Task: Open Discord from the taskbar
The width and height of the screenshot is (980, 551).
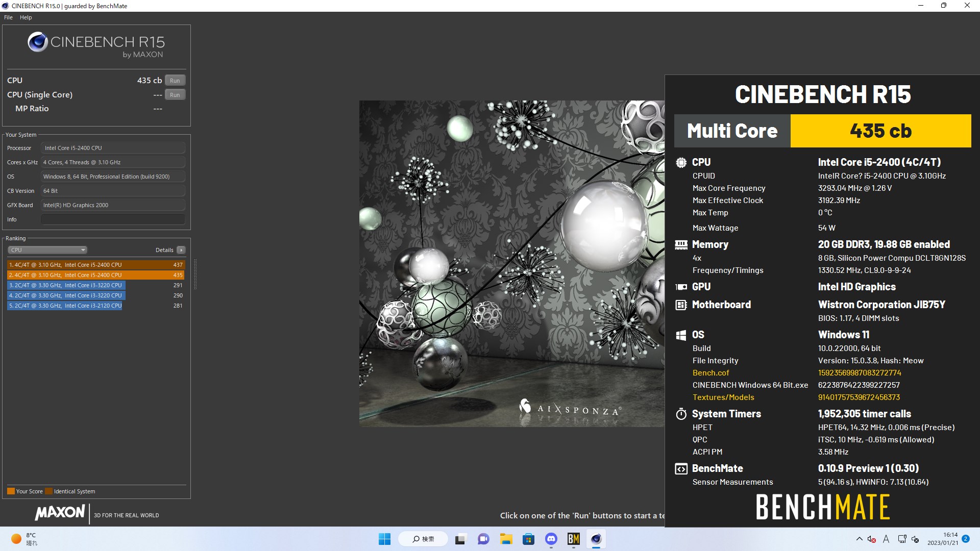Action: coord(551,539)
